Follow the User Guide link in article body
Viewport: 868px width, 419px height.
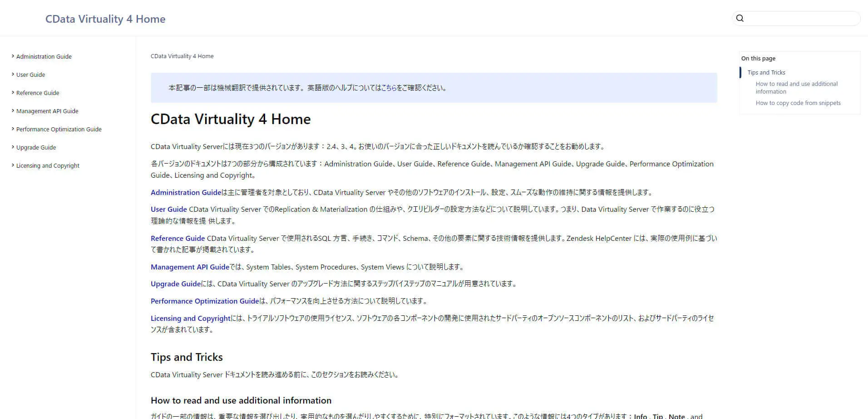169,209
